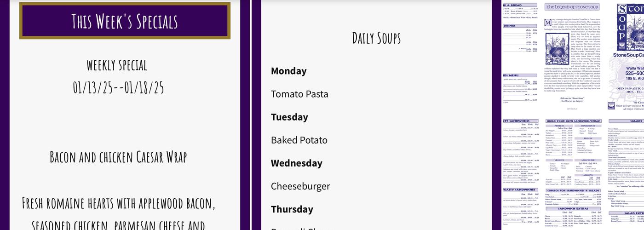Select the Wednesday soup day label
Viewport: 644px width, 230px height.
click(296, 163)
